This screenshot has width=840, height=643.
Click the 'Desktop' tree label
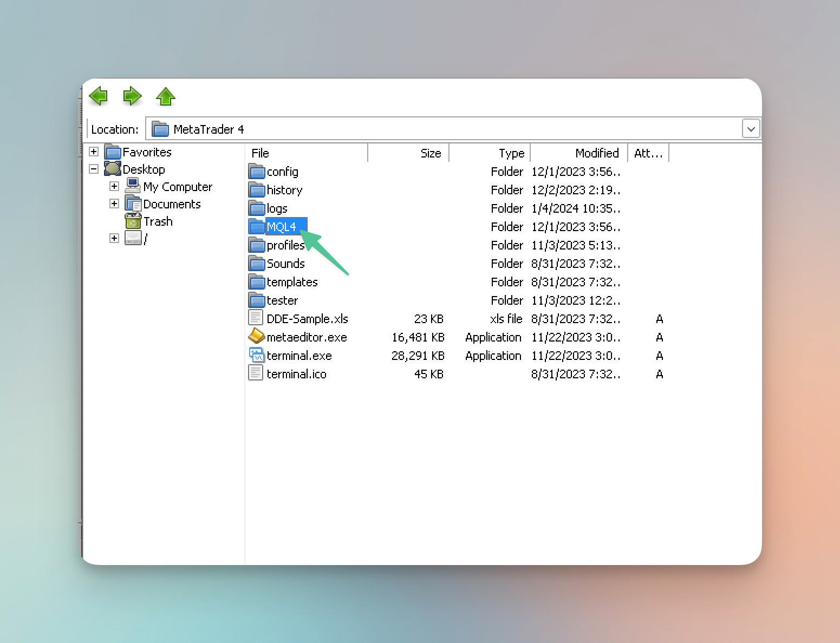point(144,169)
